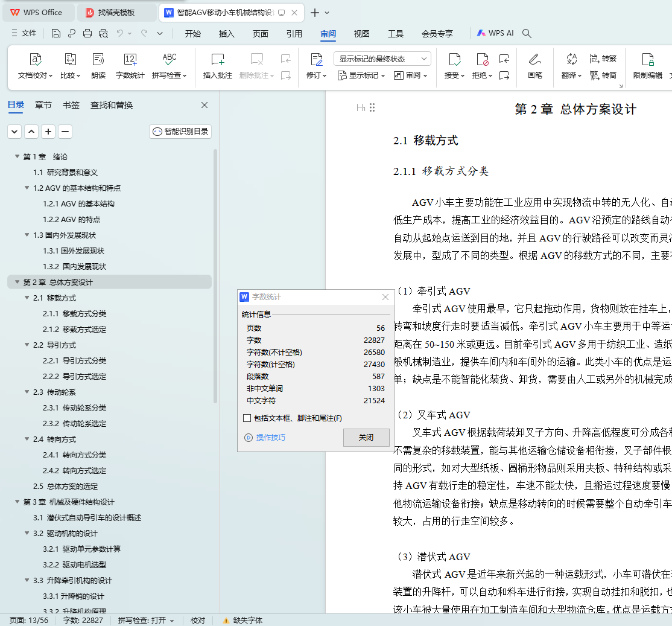
Task: Open the 引用 ribbon tab
Action: (294, 33)
